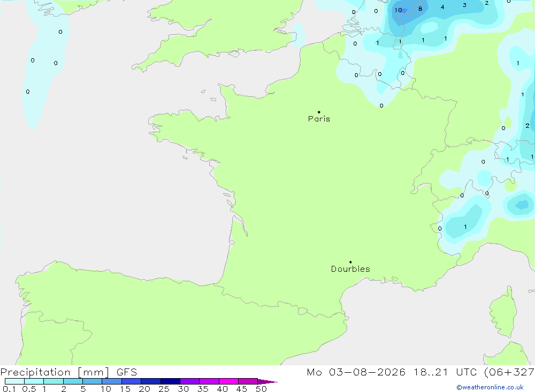Screen dimensions: 535x392
Task: Click the 2 mm legend swatch
Action: [x=73, y=381]
